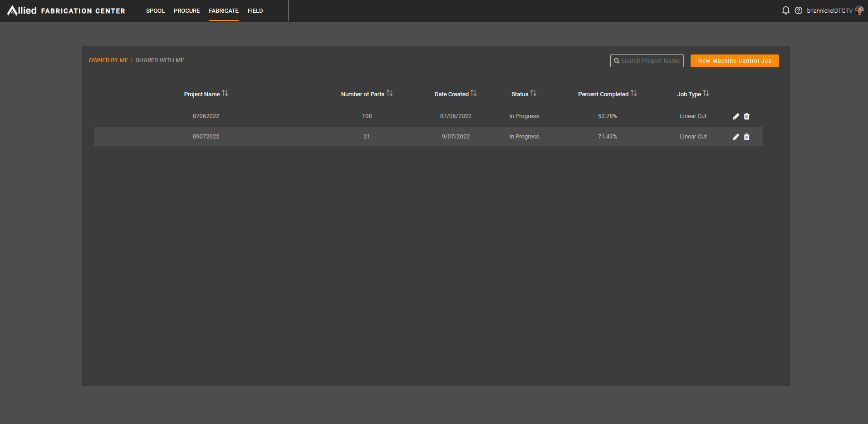This screenshot has height=424, width=868.
Task: Select project name 09072022
Action: 206,137
